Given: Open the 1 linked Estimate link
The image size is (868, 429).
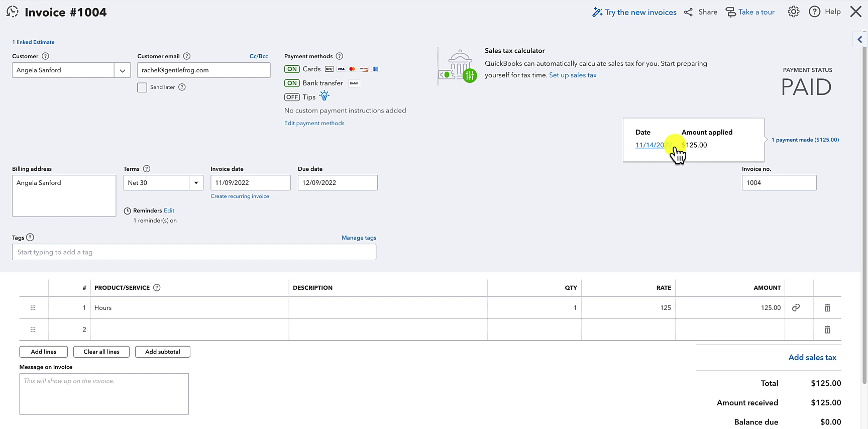Looking at the screenshot, I should [x=33, y=42].
